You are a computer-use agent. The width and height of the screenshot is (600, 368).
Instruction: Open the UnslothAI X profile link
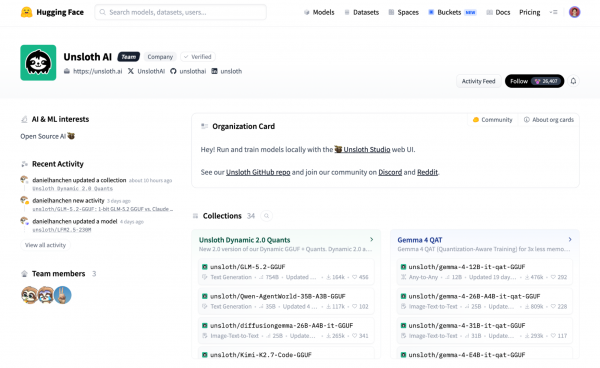(146, 71)
